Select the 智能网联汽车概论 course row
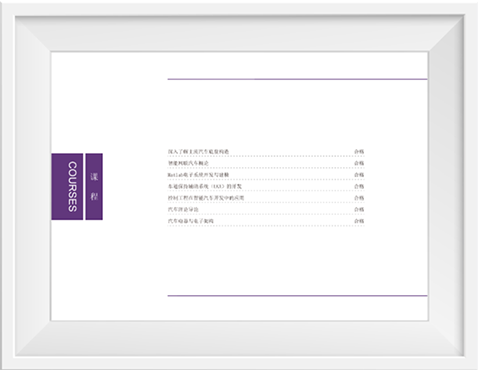 pyautogui.click(x=266, y=163)
